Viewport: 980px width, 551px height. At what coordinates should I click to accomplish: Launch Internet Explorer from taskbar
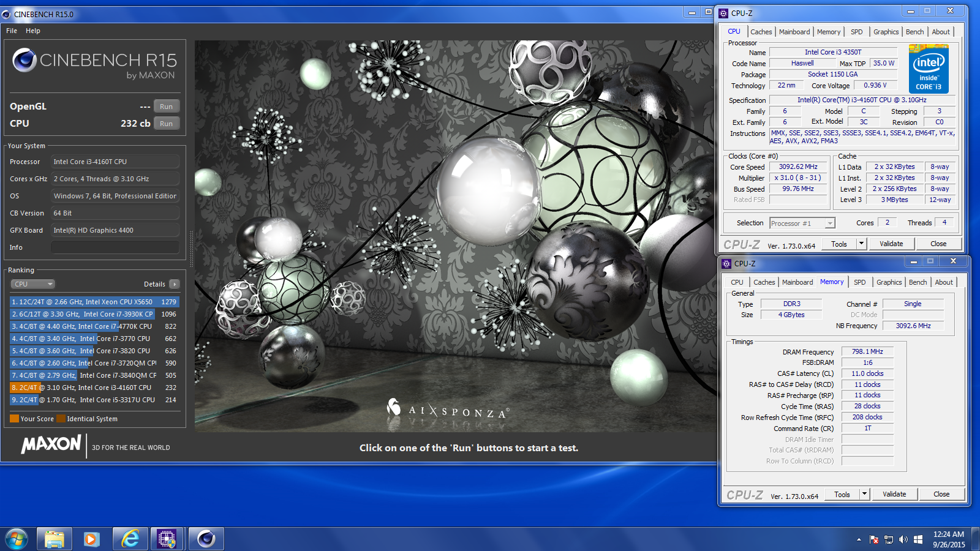point(130,539)
